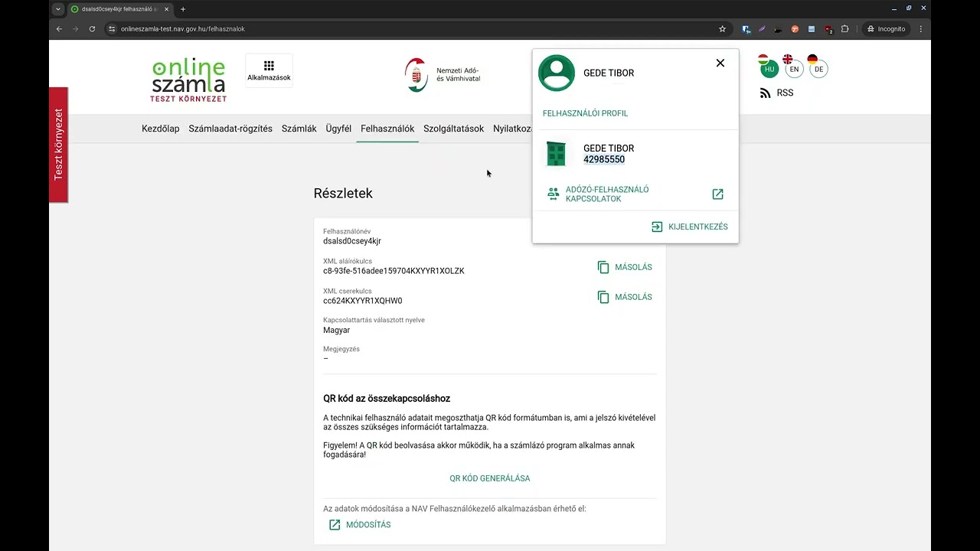
Task: Click the Online Számla logo
Action: [x=188, y=80]
